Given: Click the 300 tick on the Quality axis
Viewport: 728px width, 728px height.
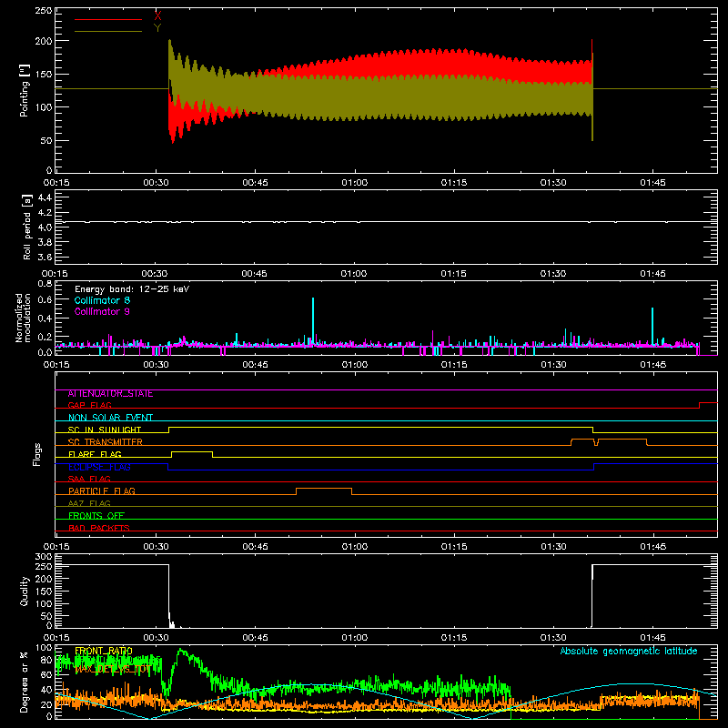Looking at the screenshot, I should tap(43, 557).
